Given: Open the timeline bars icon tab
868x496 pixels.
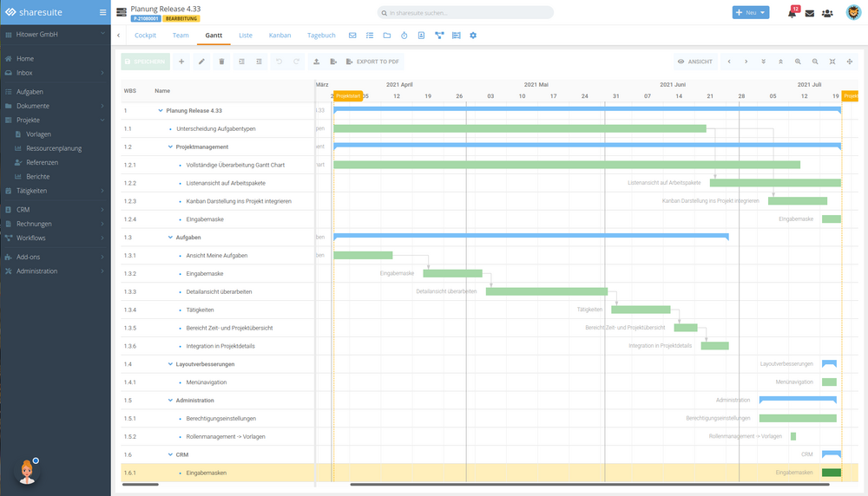Looking at the screenshot, I should [x=457, y=36].
